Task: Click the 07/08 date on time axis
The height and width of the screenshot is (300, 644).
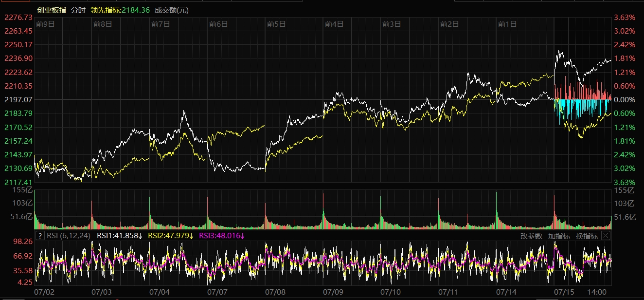Action: (x=275, y=292)
